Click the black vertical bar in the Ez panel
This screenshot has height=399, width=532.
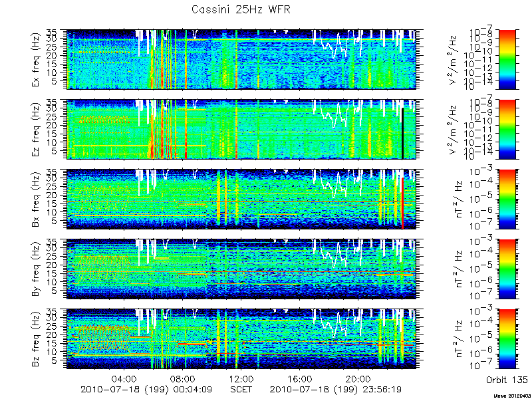402,134
